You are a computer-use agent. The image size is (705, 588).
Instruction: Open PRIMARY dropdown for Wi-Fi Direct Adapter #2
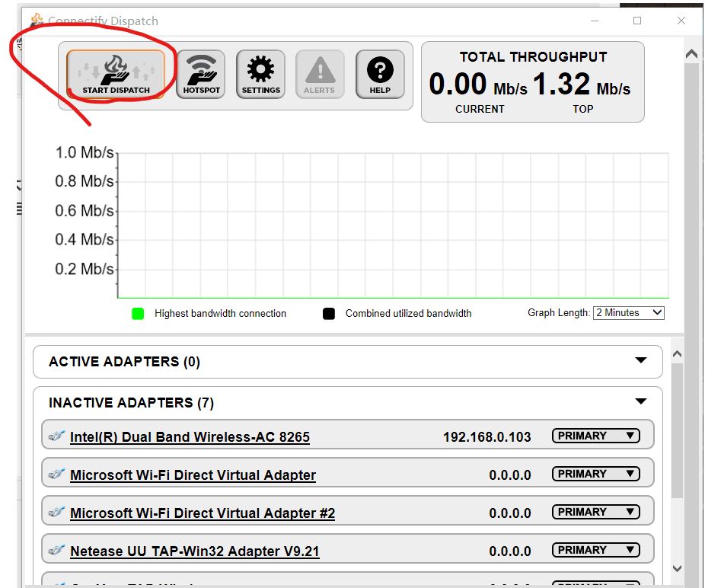pos(595,512)
